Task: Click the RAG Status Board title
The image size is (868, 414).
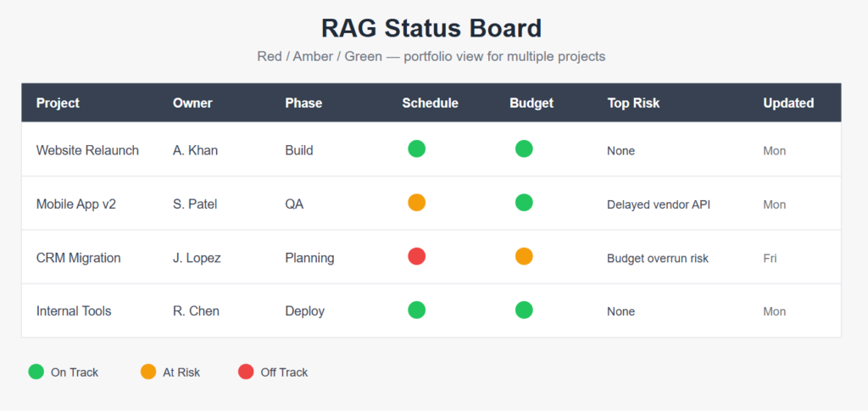Action: [431, 28]
